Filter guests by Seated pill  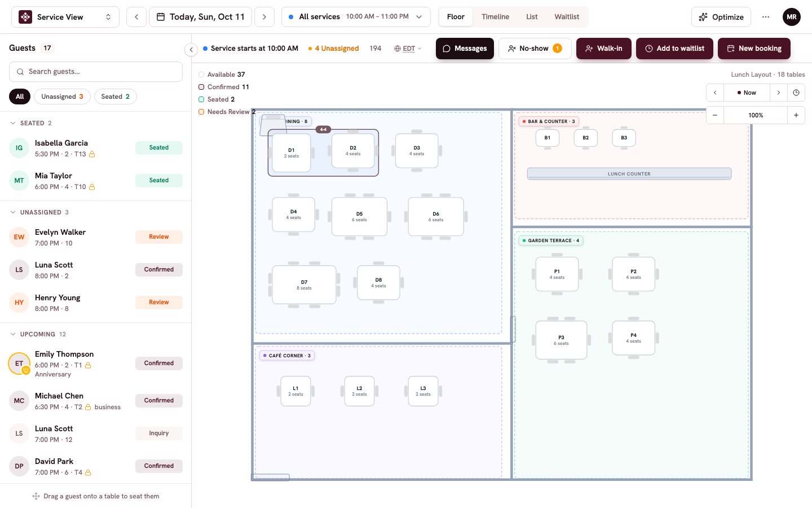[x=116, y=97]
